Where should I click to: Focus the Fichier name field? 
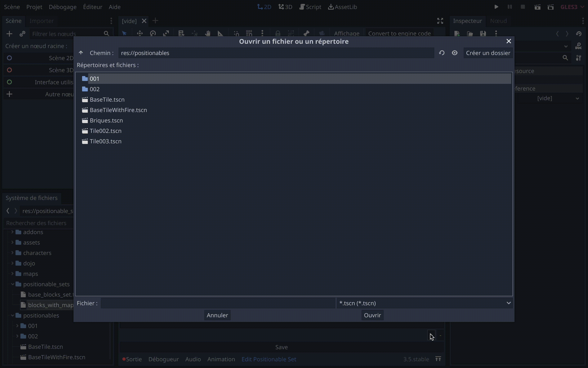point(218,303)
